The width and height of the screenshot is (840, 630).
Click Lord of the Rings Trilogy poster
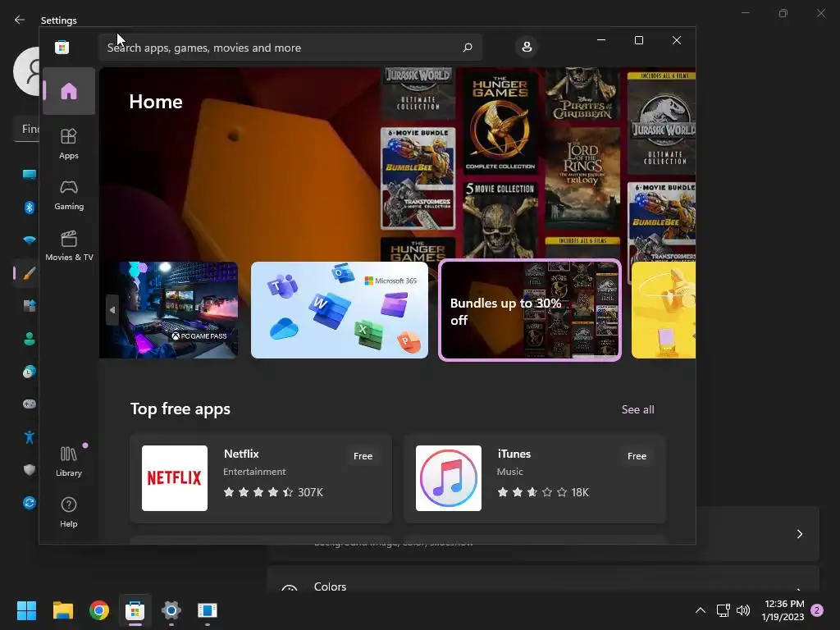pyautogui.click(x=582, y=180)
